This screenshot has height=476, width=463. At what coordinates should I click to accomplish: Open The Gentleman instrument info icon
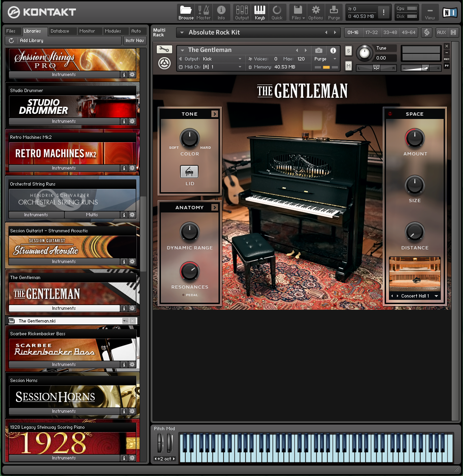(333, 50)
